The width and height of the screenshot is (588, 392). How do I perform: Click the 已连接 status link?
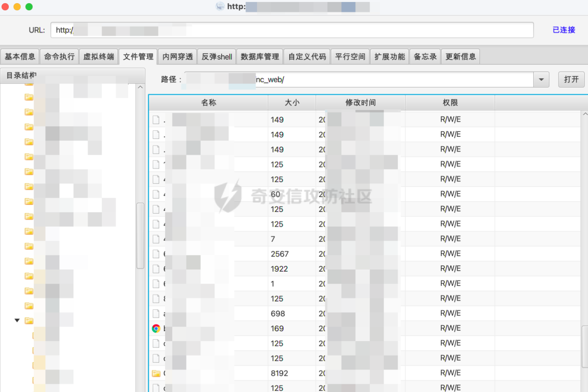click(x=564, y=30)
